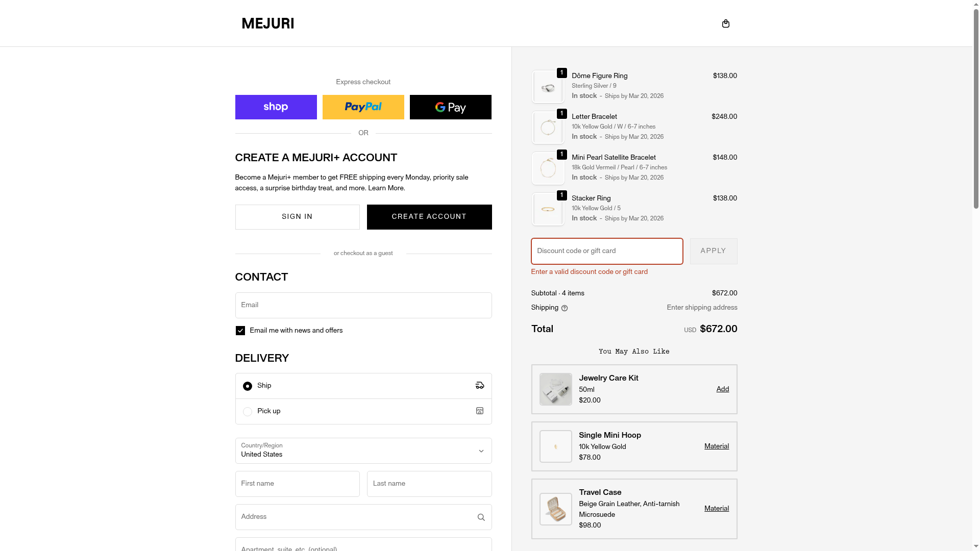This screenshot has height=551, width=980.
Task: Pay with Google Pay express button
Action: [x=450, y=107]
